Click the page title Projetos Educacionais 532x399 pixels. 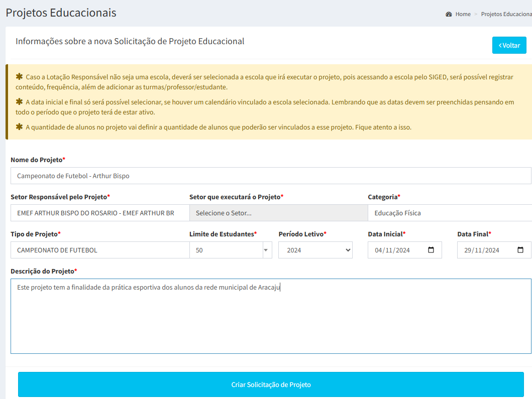(x=61, y=13)
